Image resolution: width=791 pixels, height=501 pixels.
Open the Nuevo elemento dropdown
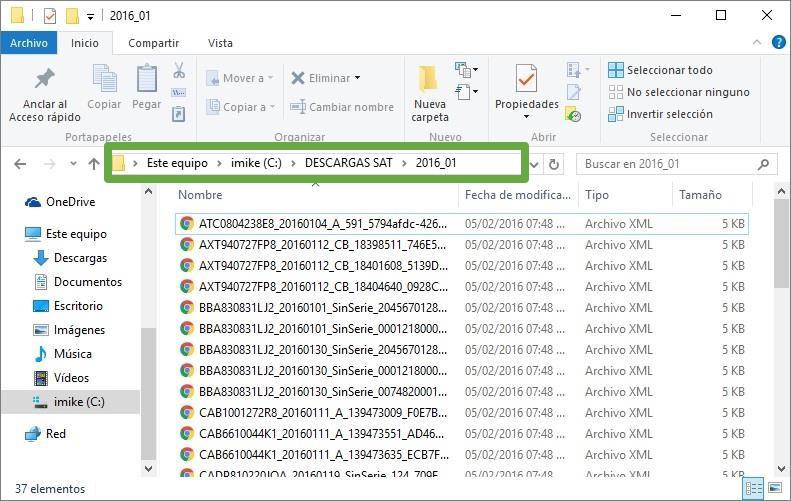pos(466,69)
